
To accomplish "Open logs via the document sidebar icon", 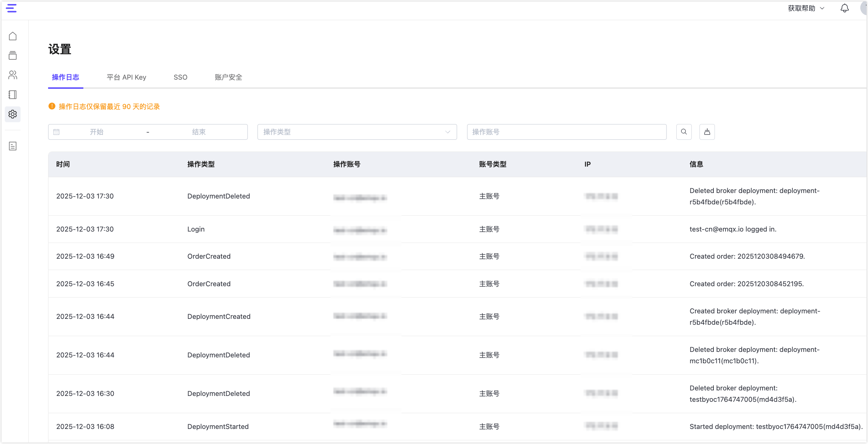I will tap(12, 146).
